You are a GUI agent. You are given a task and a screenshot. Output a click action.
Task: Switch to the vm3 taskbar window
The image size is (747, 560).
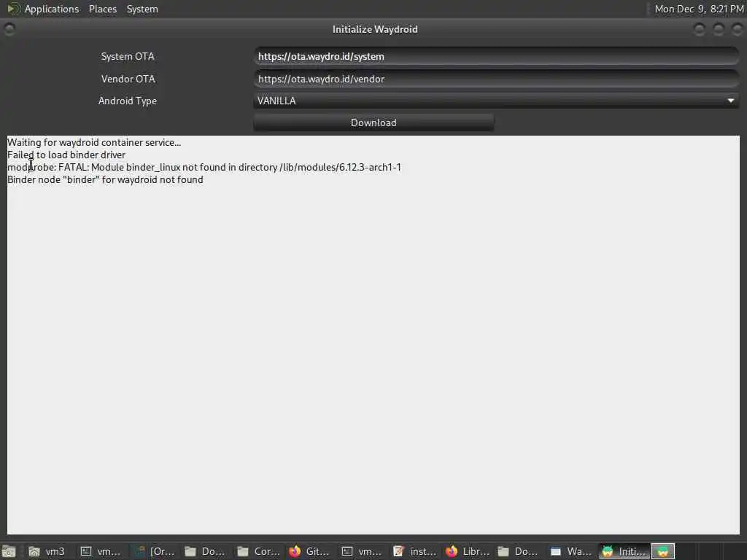tap(47, 551)
